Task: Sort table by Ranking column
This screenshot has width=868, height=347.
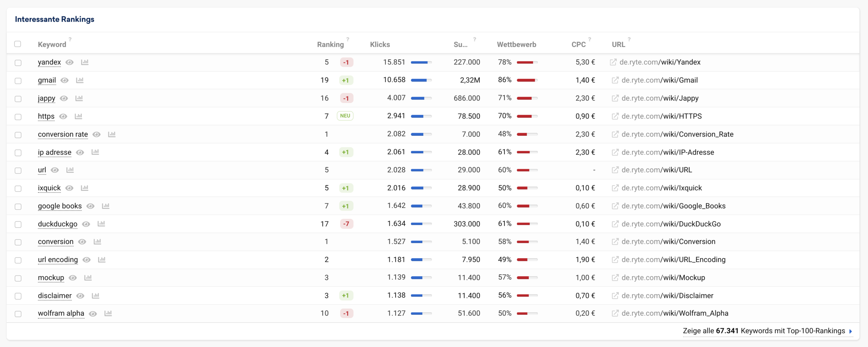Action: (x=330, y=44)
